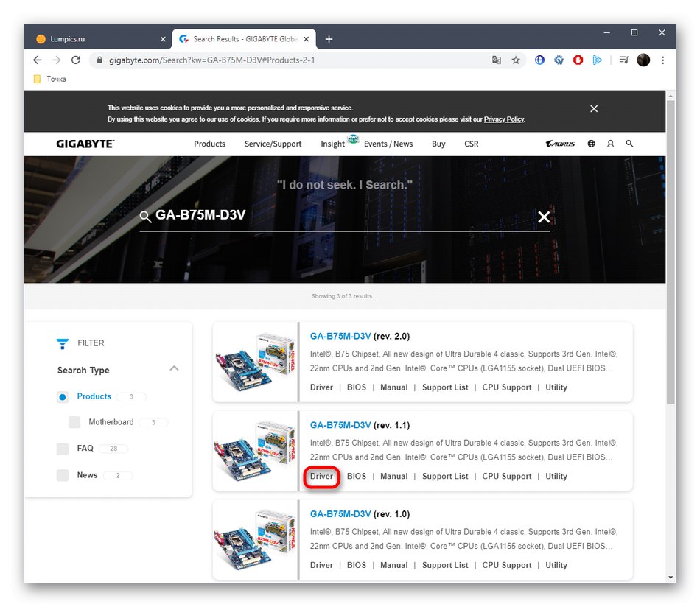Open CPU Support link for rev. 2.0
Image resolution: width=700 pixels, height=607 pixels.
coord(507,387)
